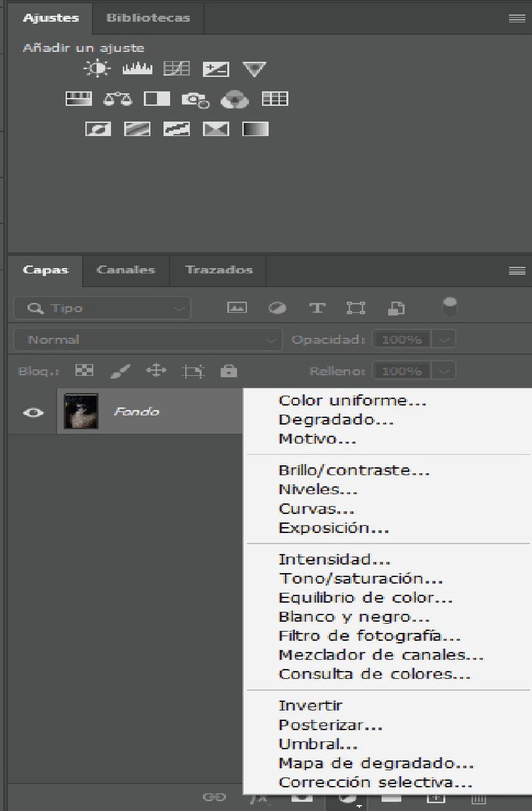Add a Color Balance adjustment from the scales icon
Screen dimensions: 532x811
(x=118, y=99)
